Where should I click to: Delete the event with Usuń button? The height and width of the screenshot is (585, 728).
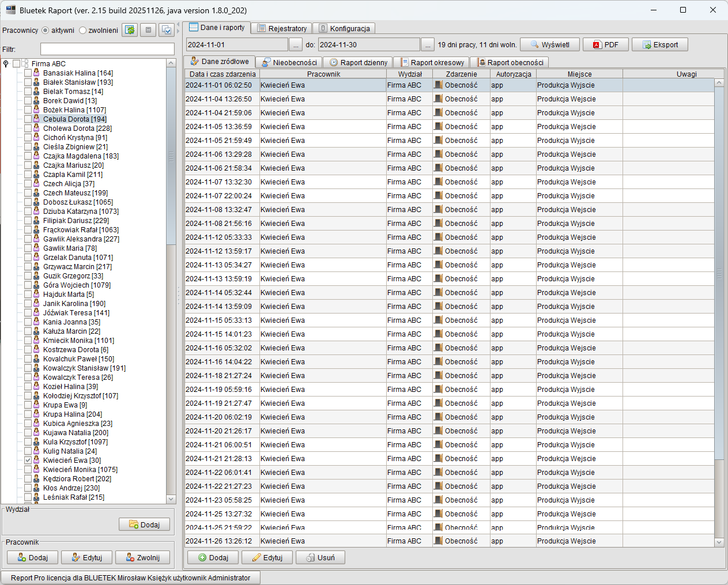[x=320, y=557]
